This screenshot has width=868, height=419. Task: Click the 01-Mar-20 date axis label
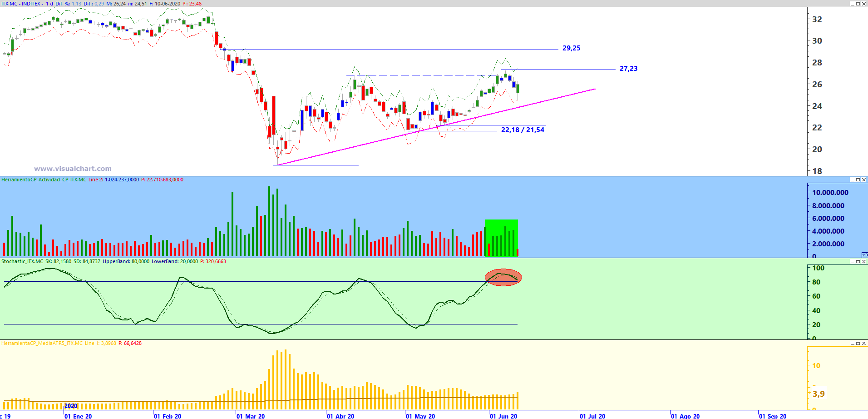click(x=251, y=416)
